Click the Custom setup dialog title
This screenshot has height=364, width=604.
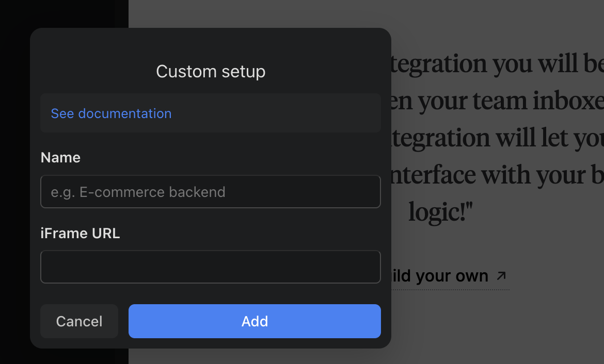(211, 71)
